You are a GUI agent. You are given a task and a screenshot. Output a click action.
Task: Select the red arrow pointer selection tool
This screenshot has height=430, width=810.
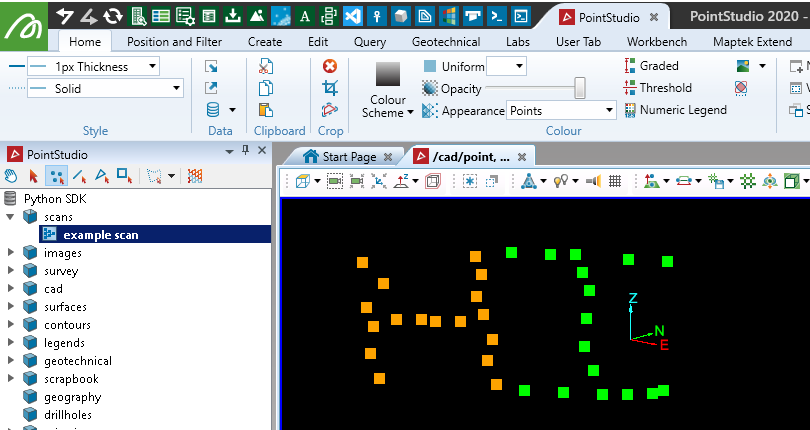coord(34,176)
